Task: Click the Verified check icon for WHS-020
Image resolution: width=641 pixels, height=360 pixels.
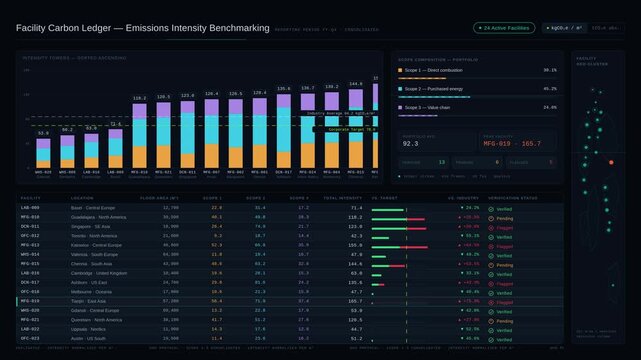Action: tap(491, 312)
